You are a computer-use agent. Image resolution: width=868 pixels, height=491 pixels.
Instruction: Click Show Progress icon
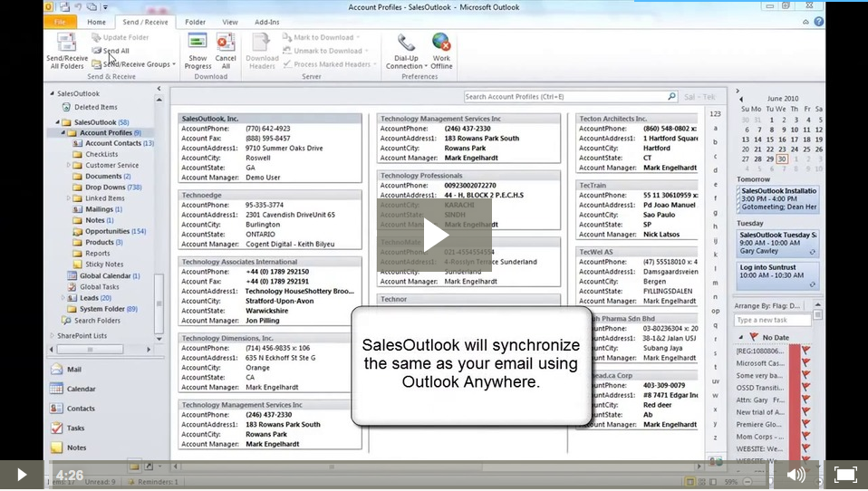(x=198, y=51)
